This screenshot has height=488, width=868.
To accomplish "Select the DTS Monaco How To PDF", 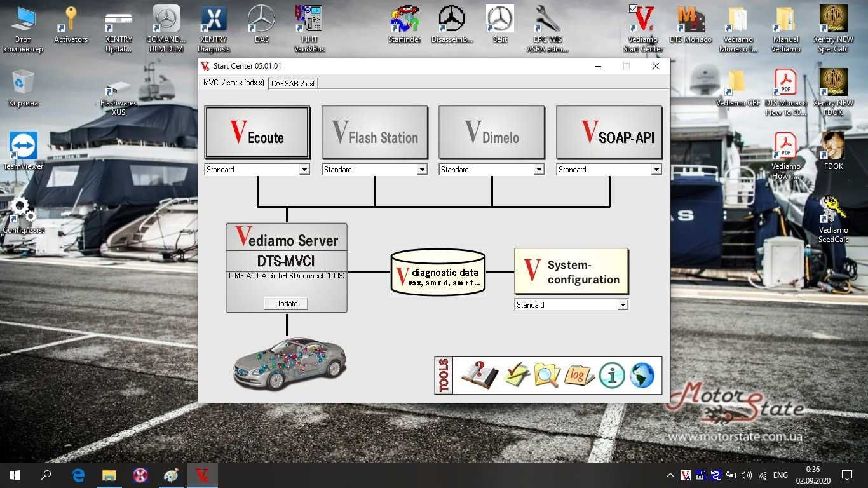I will click(786, 93).
